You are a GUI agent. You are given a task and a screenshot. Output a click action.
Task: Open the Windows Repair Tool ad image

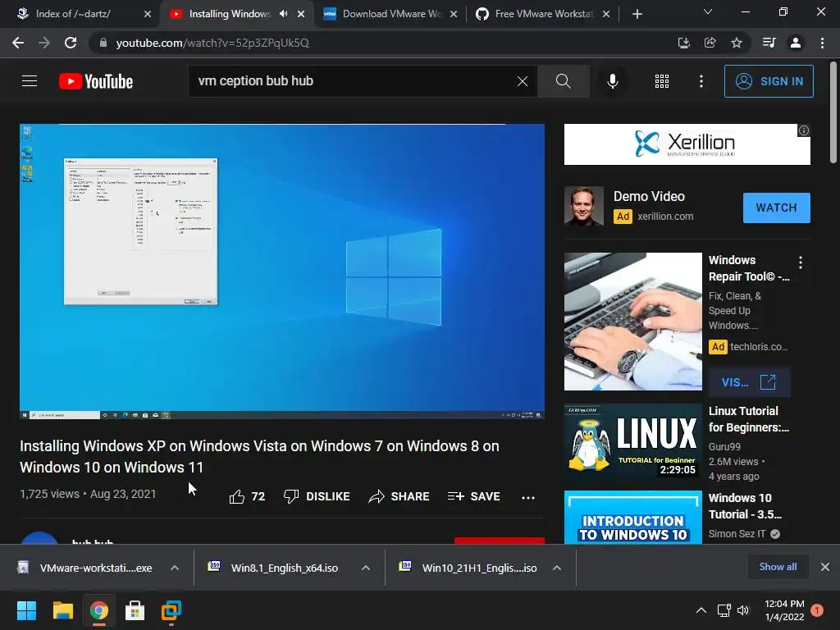click(x=633, y=322)
